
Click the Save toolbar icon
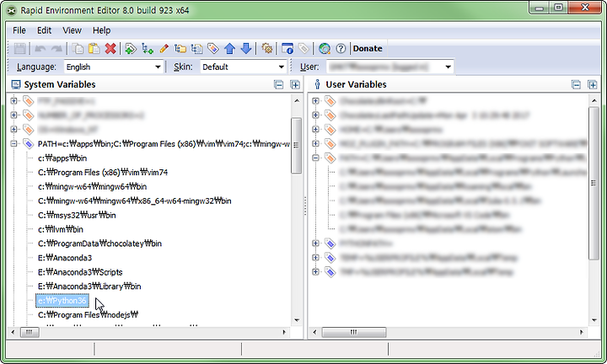19,48
